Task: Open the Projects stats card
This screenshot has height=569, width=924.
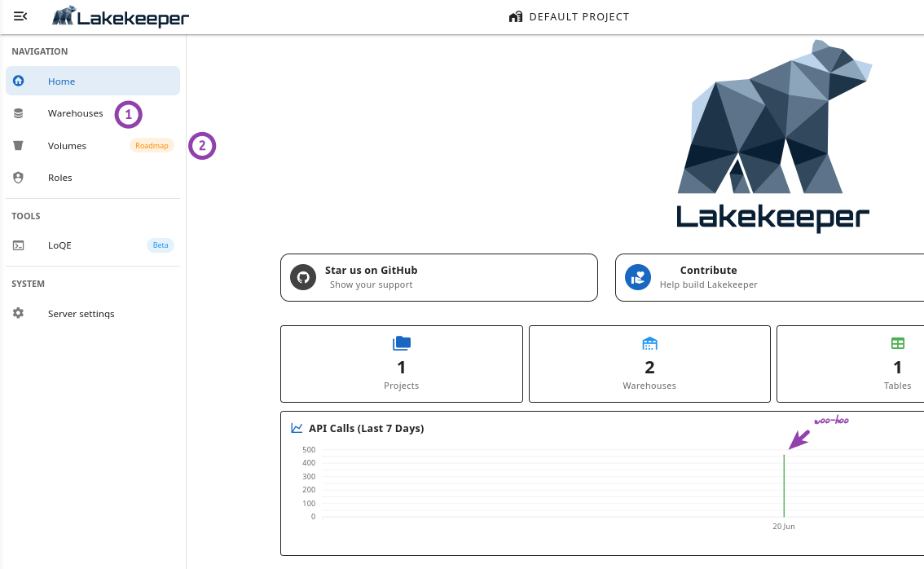Action: coord(402,364)
